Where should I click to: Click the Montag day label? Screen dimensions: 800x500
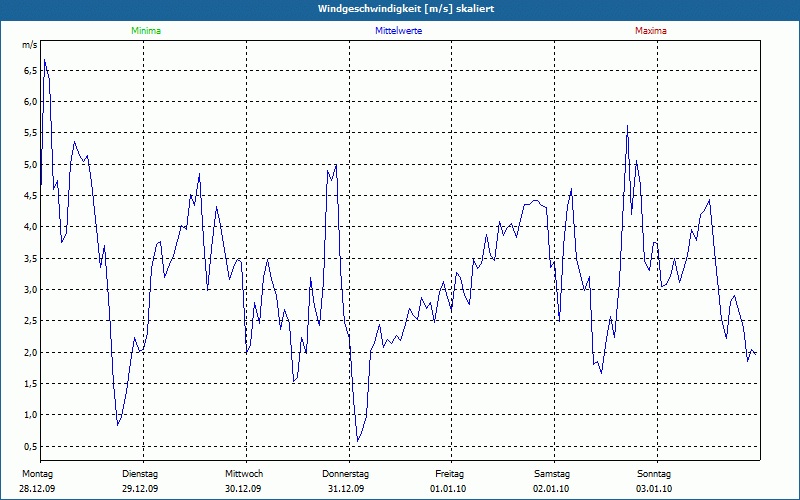(37, 474)
